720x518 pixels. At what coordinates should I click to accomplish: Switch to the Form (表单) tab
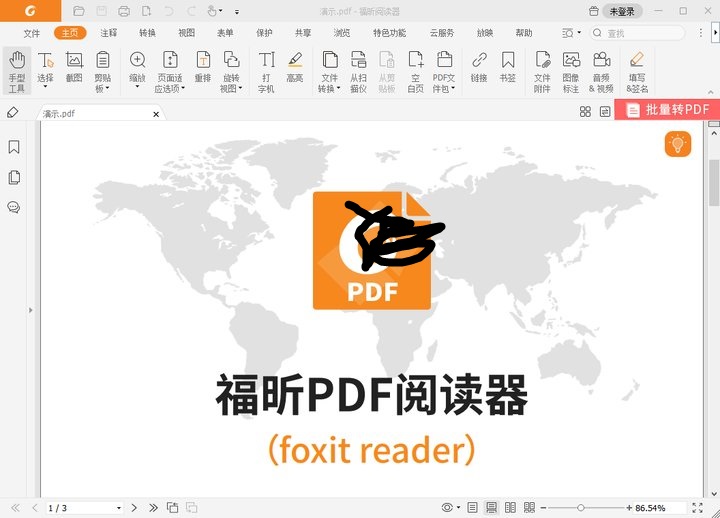click(x=225, y=33)
